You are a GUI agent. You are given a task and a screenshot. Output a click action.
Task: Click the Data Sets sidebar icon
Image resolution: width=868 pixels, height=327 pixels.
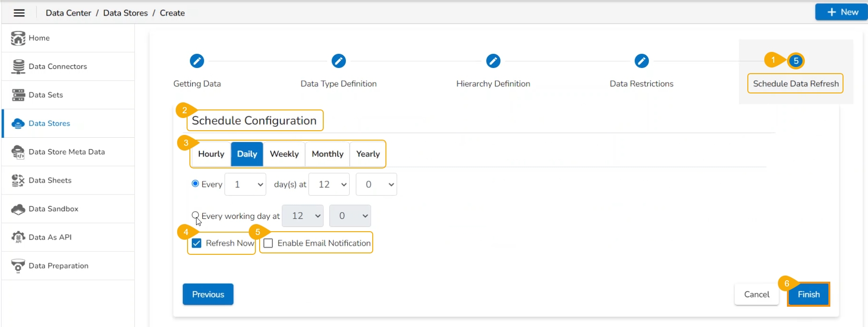(x=18, y=95)
